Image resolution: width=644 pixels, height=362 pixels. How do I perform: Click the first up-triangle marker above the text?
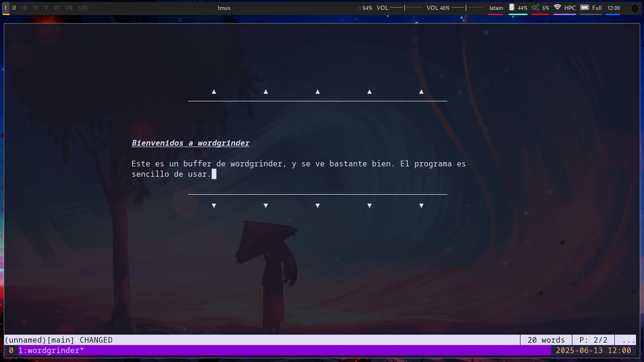point(214,91)
